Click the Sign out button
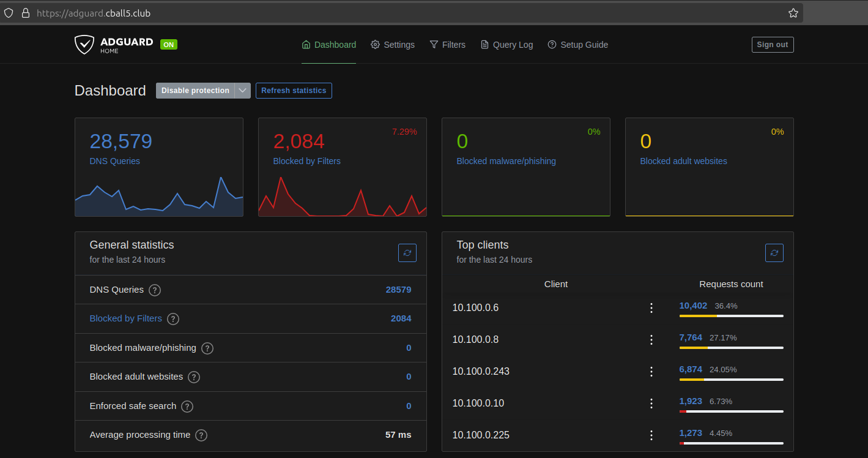Screen dimensions: 868x458 [x=773, y=45]
